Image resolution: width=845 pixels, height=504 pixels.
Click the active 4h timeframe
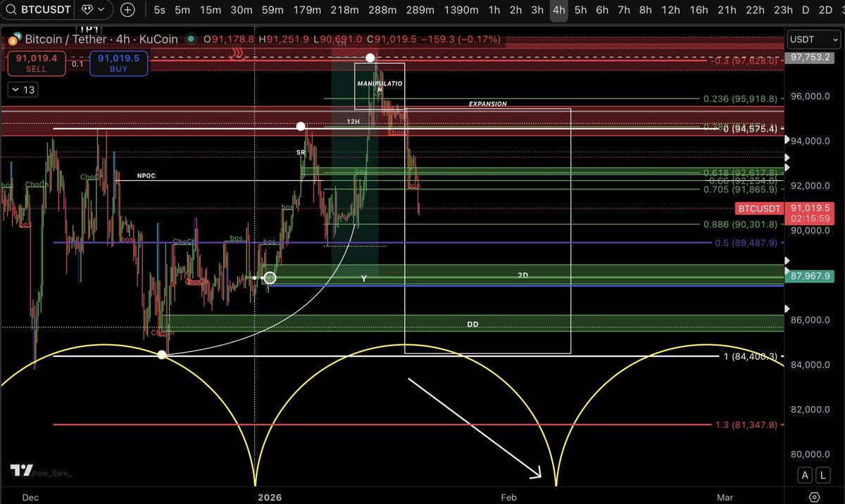559,11
